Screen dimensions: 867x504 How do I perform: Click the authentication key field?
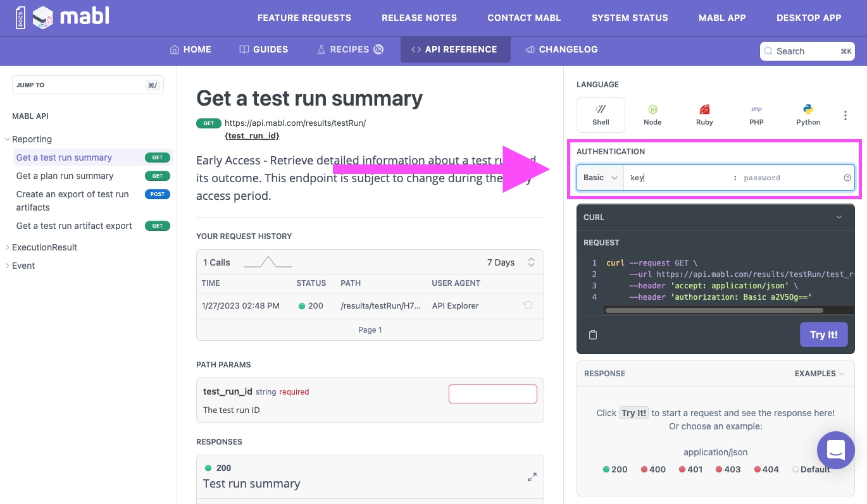pyautogui.click(x=677, y=178)
